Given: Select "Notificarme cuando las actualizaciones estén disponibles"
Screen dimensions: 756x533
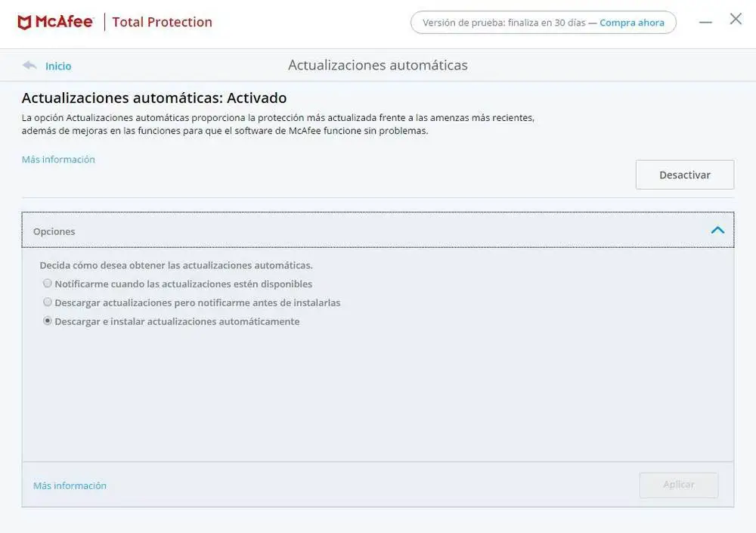Looking at the screenshot, I should (x=48, y=284).
